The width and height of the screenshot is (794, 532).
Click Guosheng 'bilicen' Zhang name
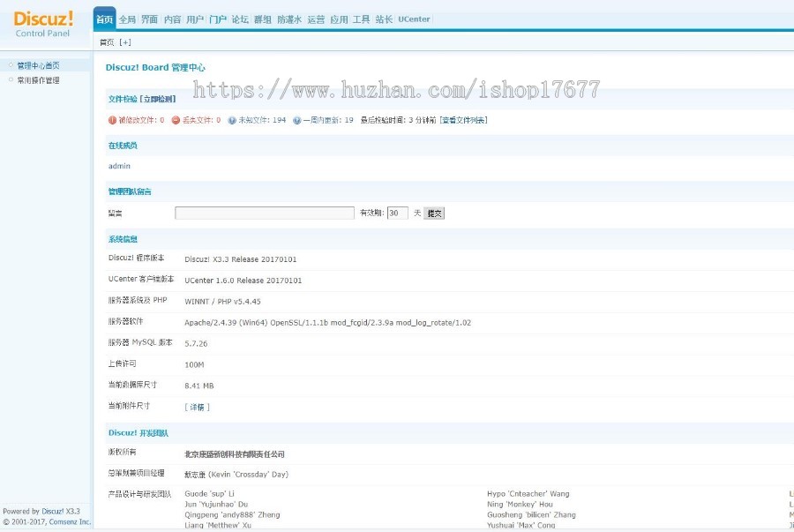coord(531,514)
